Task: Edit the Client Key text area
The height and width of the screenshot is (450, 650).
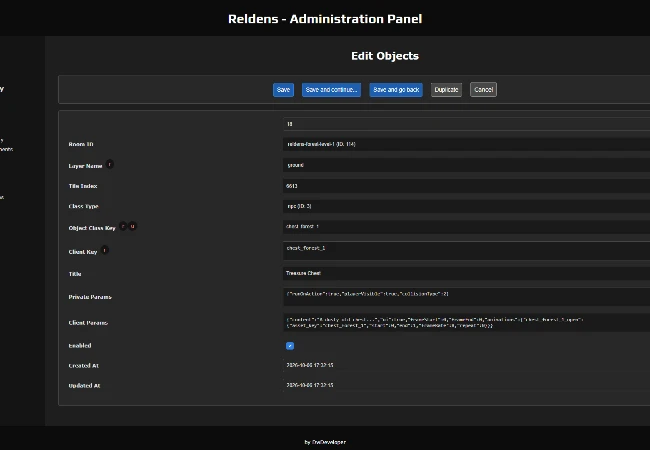Action: click(x=466, y=251)
